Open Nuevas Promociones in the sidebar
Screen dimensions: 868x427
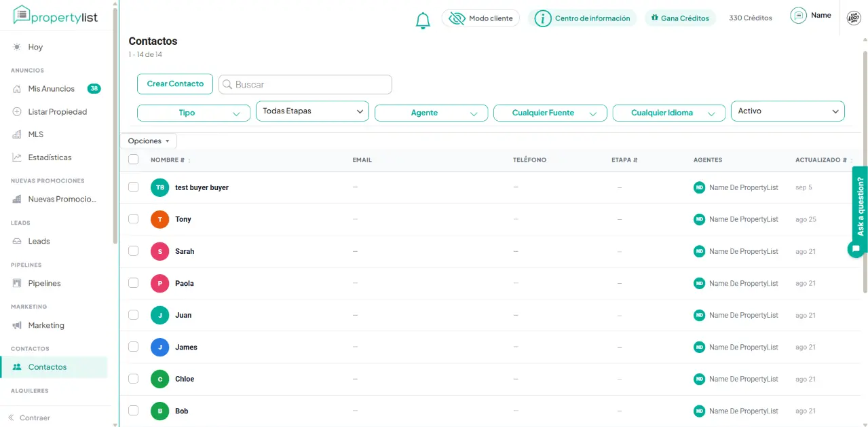[x=54, y=199]
